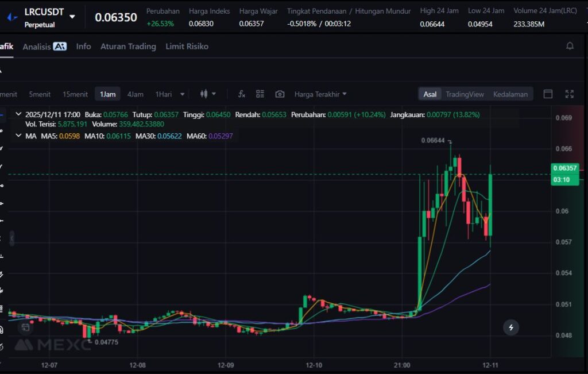588x374 pixels.
Task: Select the 15menit timeframe
Action: pos(75,94)
